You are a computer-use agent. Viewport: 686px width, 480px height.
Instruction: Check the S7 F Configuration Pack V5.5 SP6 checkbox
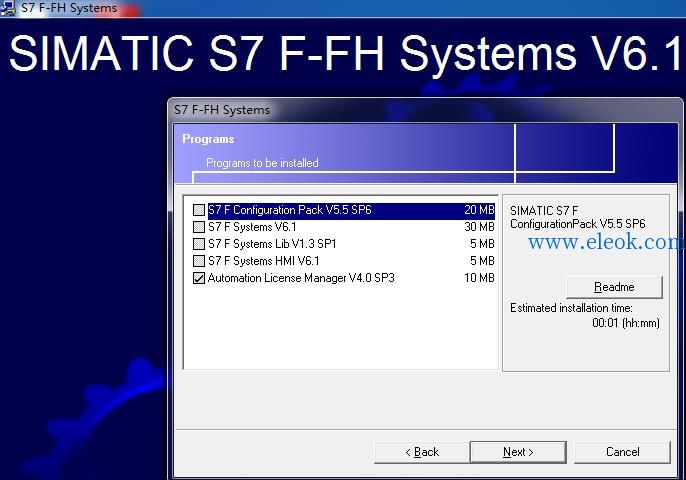[x=199, y=210]
